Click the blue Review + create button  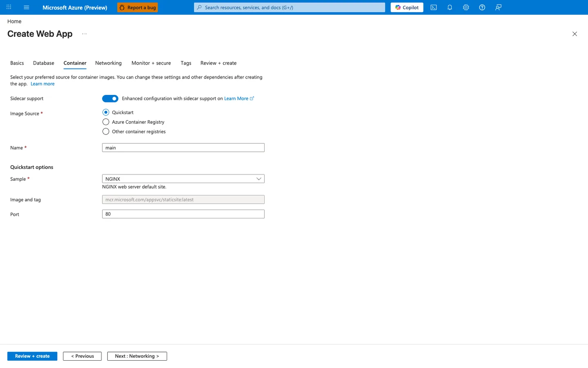tap(32, 356)
